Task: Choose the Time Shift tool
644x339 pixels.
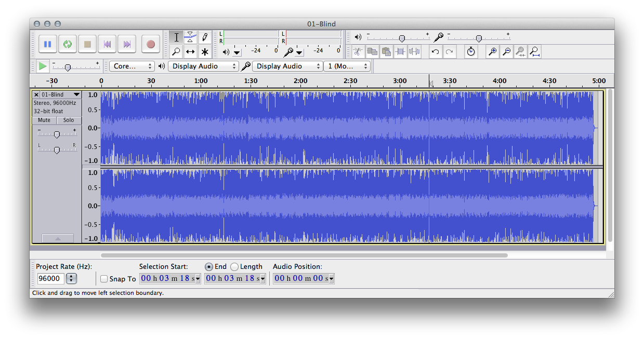Action: click(190, 51)
